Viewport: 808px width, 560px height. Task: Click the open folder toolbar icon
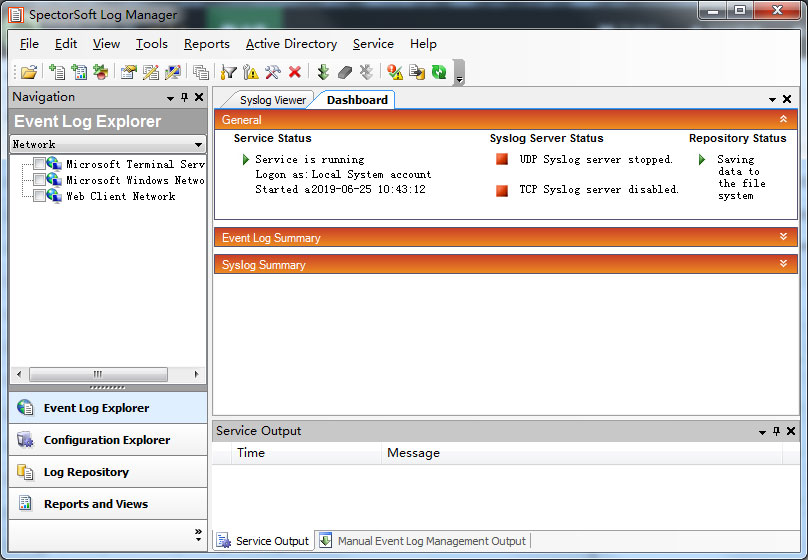(x=29, y=72)
